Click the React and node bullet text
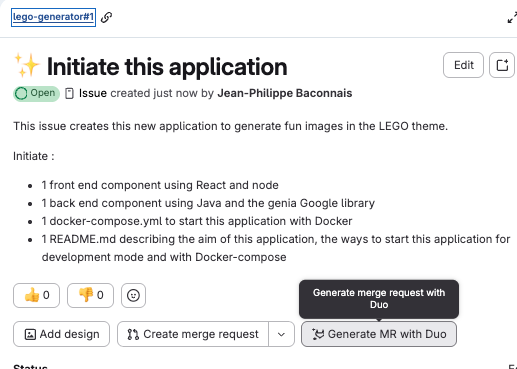Screen dimensions: 517x369 (x=160, y=185)
